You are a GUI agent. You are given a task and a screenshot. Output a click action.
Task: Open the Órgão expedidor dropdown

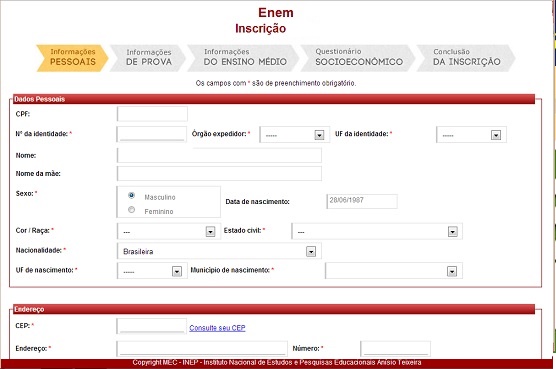[x=295, y=135]
